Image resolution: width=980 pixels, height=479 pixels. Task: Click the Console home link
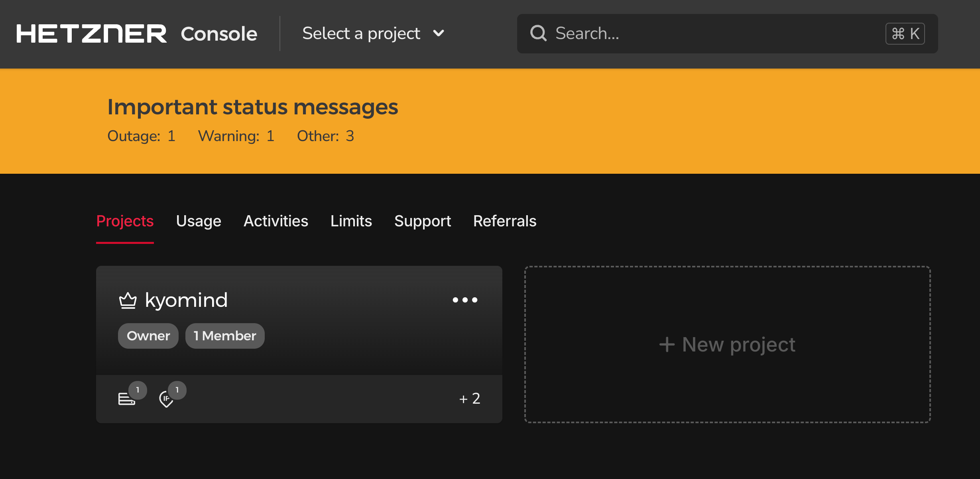(219, 34)
